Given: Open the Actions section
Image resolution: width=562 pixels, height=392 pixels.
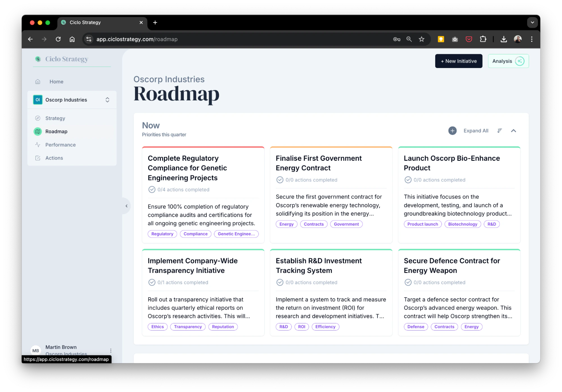Looking at the screenshot, I should coord(54,158).
